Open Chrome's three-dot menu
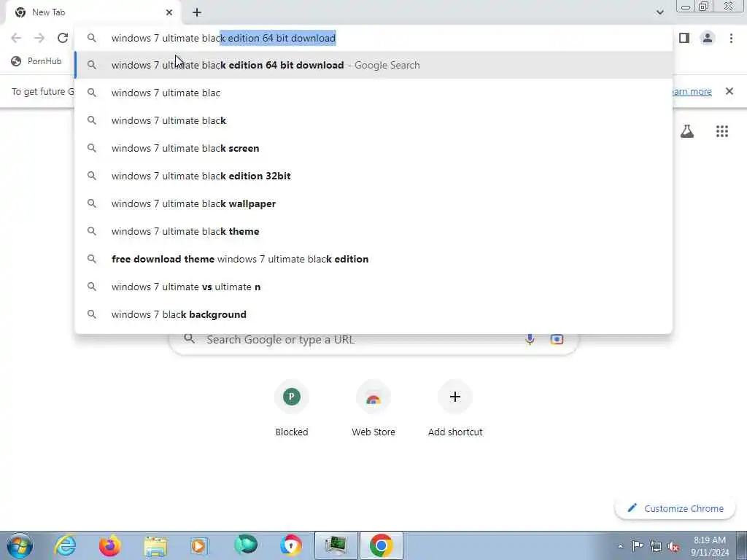 click(x=731, y=38)
